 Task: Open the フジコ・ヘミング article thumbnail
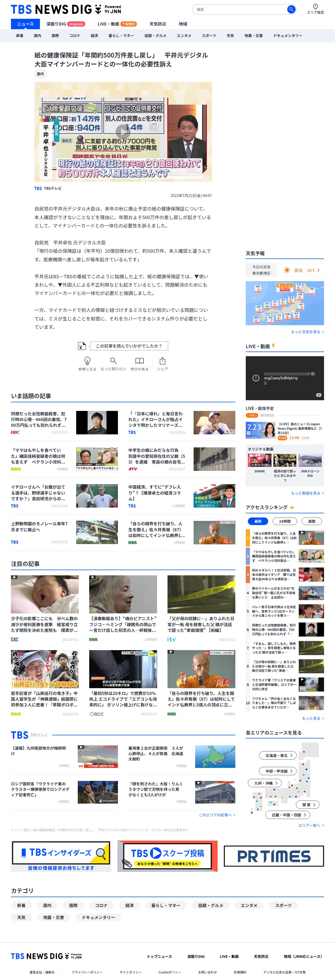[123, 594]
